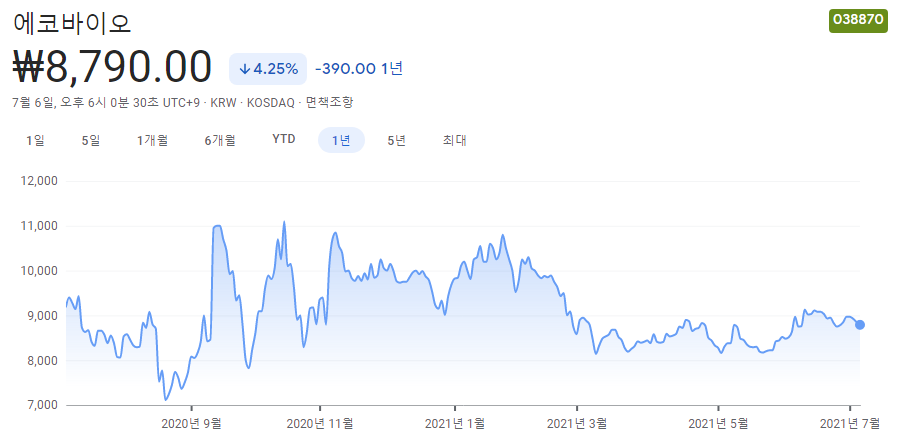Select the 5일 time range tab
The image size is (897, 444).
tap(91, 140)
